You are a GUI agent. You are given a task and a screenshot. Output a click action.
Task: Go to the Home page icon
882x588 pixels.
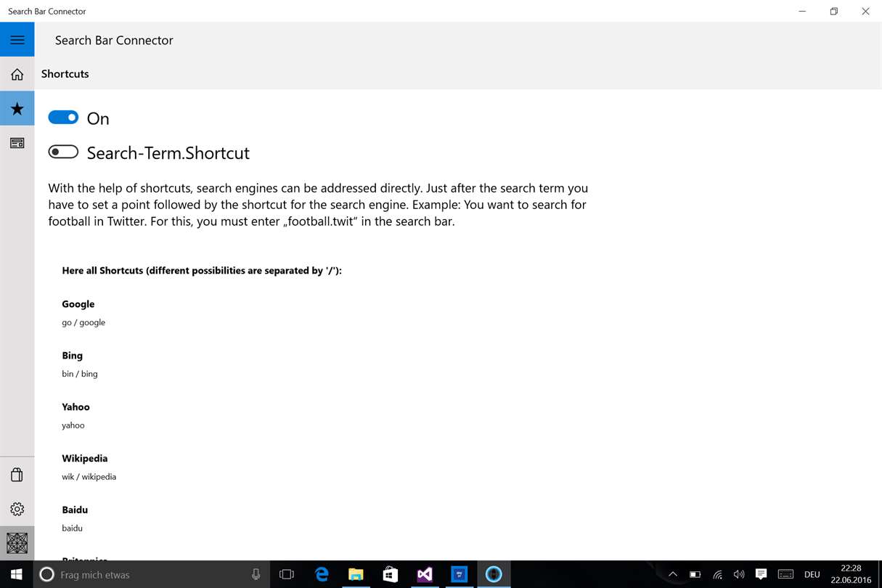[17, 74]
